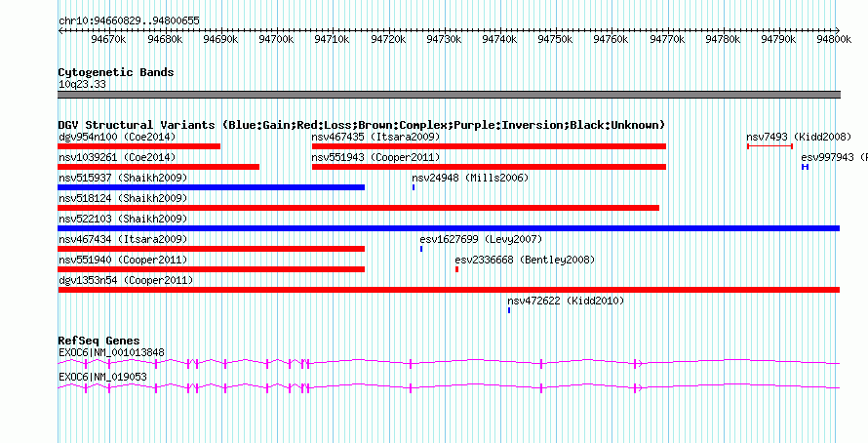Click the chr10:94660829..94800655 region label
This screenshot has width=868, height=443.
click(129, 20)
